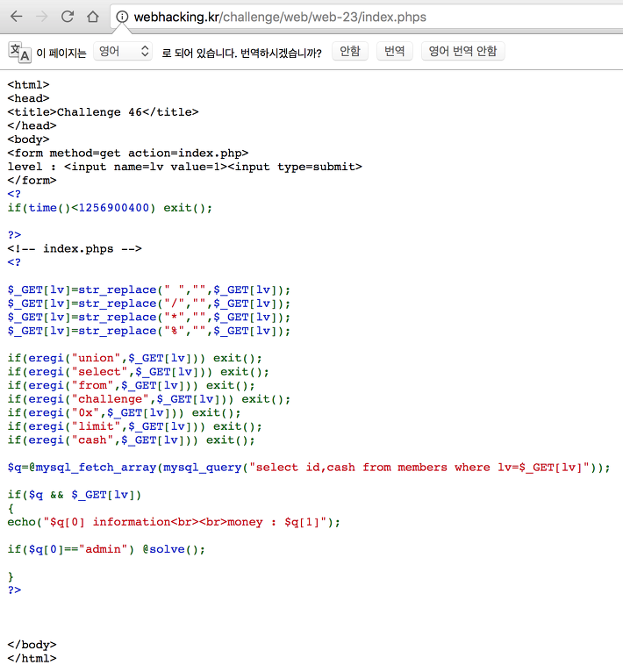Viewport: 623px width, 672px height.
Task: Click the eregi("from") filter line
Action: 132,386
